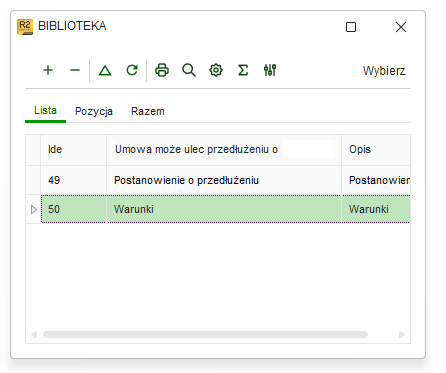This screenshot has width=446, height=373.
Task: Click the row indicator arrow beside row 50
Action: (x=33, y=209)
